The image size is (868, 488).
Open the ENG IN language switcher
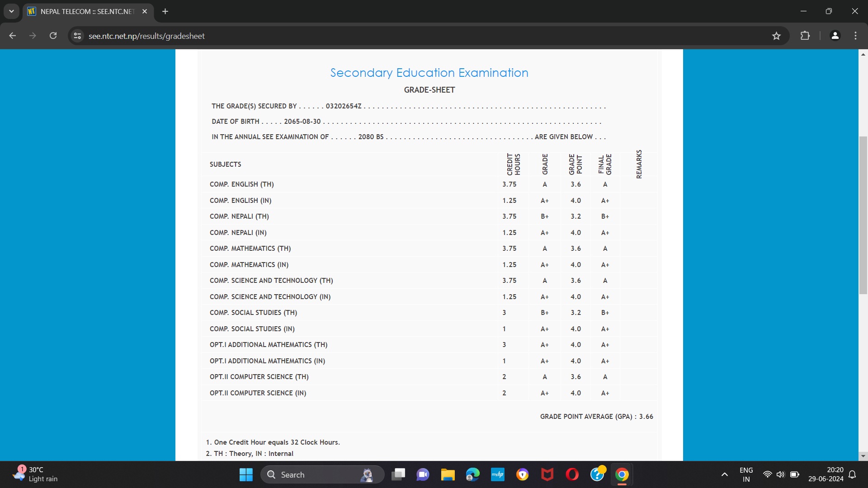tap(746, 474)
